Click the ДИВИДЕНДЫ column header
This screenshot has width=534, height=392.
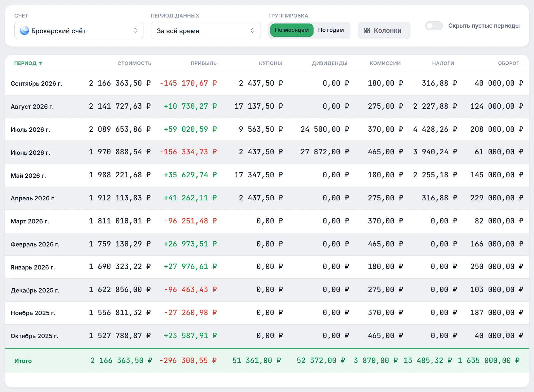[x=329, y=63]
